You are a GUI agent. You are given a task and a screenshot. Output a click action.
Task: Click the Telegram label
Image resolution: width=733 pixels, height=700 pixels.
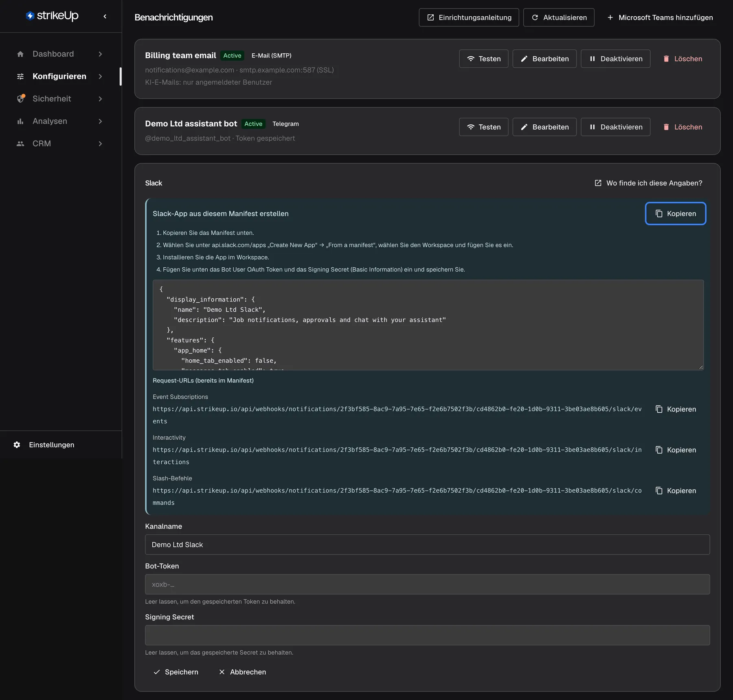[x=285, y=124]
